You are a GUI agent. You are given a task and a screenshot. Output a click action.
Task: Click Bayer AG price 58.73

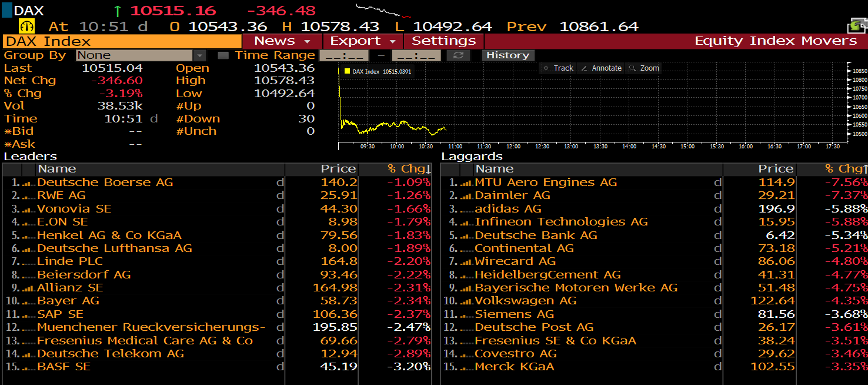point(339,301)
